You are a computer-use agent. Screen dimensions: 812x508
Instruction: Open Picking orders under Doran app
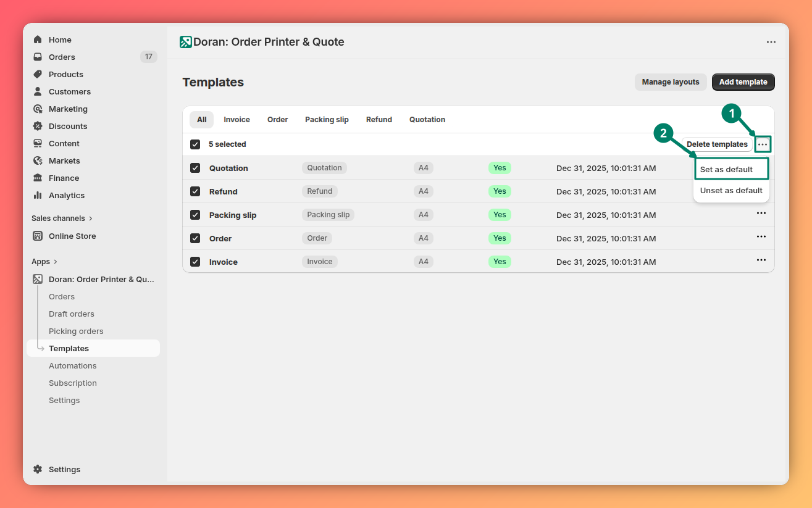(76, 331)
